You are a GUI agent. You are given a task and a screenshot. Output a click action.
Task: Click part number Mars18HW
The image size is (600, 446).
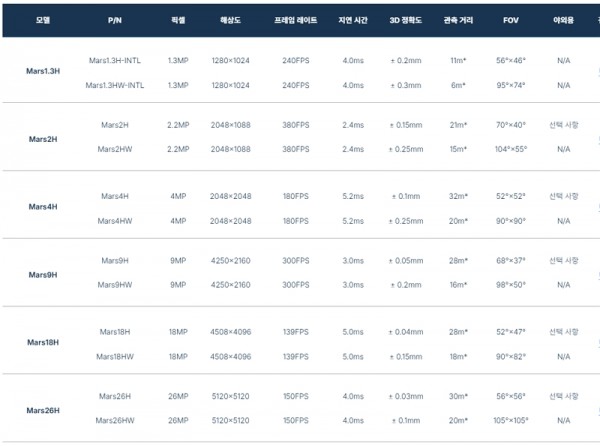click(x=115, y=357)
